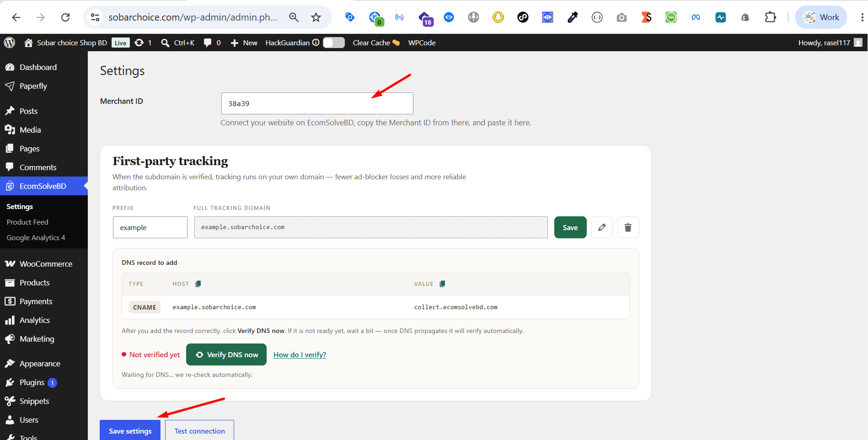Open WPCode in the admin bar
The image size is (868, 440).
click(x=422, y=43)
